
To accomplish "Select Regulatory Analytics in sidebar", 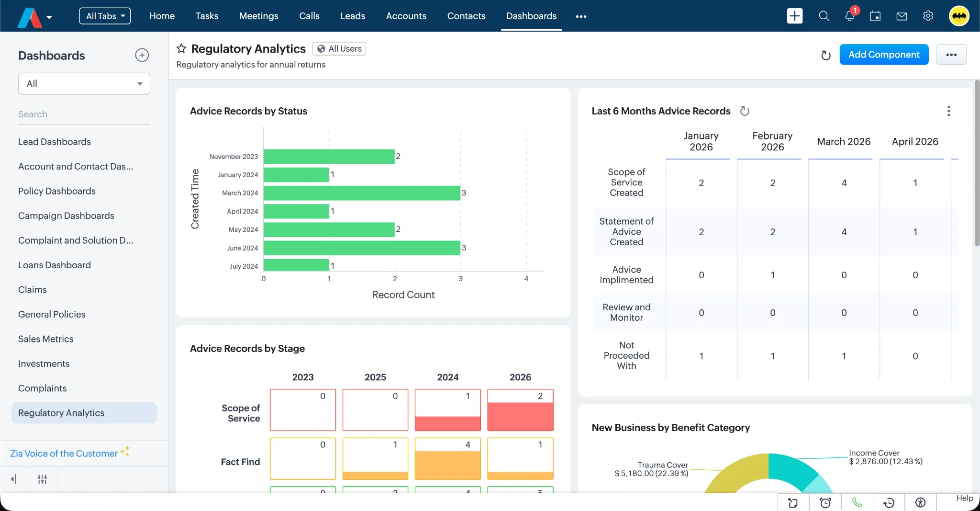I will pos(84,413).
